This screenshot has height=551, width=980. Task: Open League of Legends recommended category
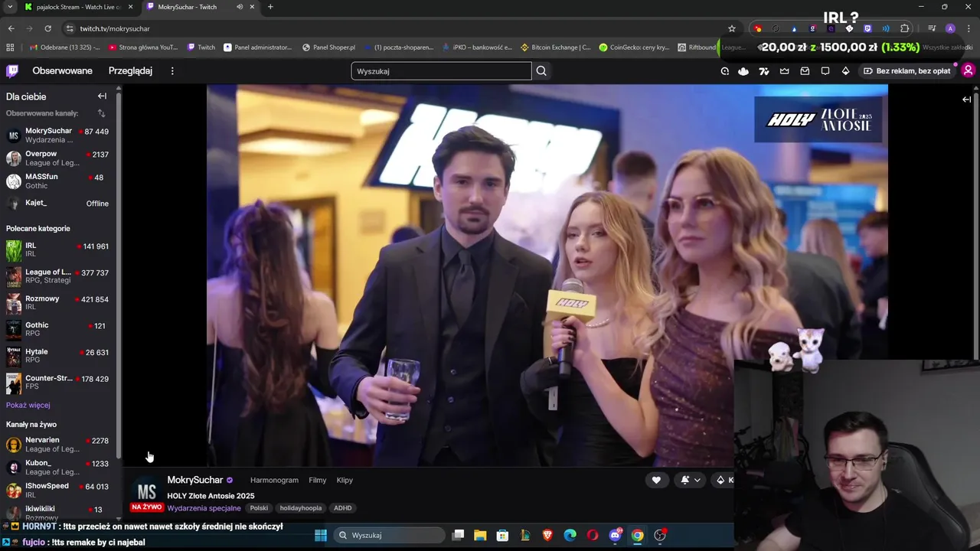pyautogui.click(x=57, y=276)
